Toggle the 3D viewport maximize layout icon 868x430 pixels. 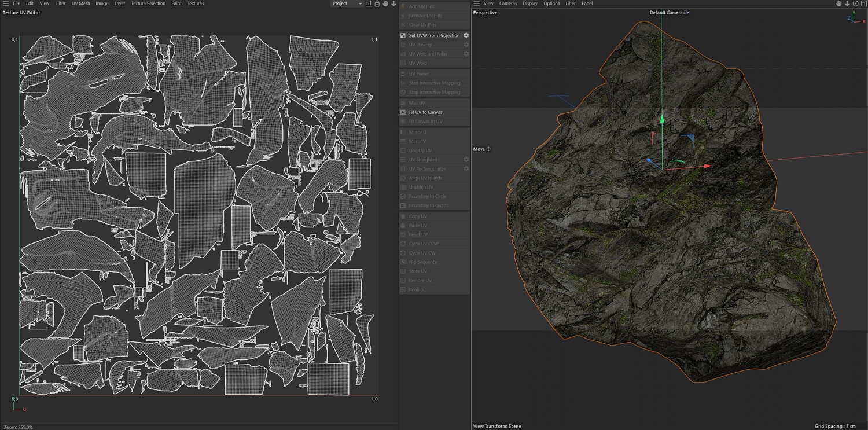(x=863, y=3)
